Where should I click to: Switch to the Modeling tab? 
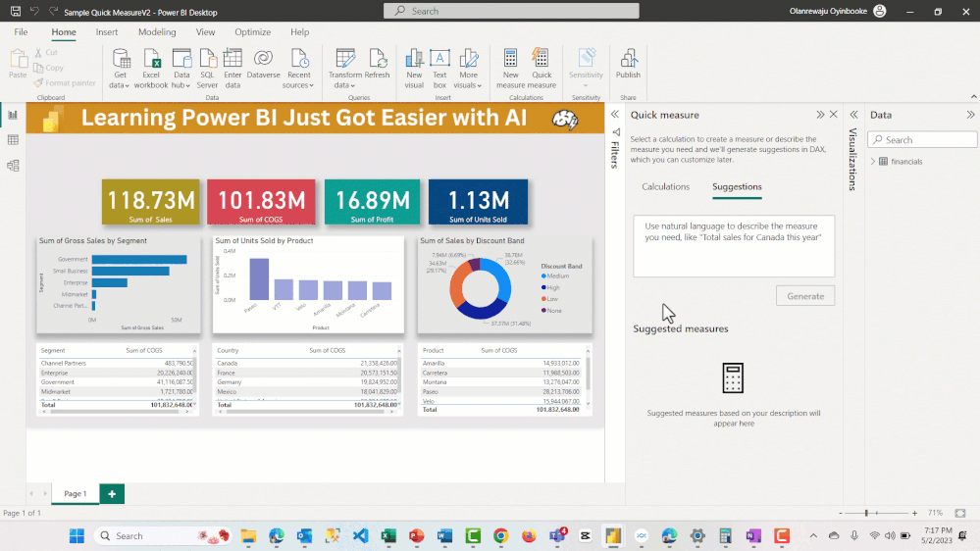point(157,31)
